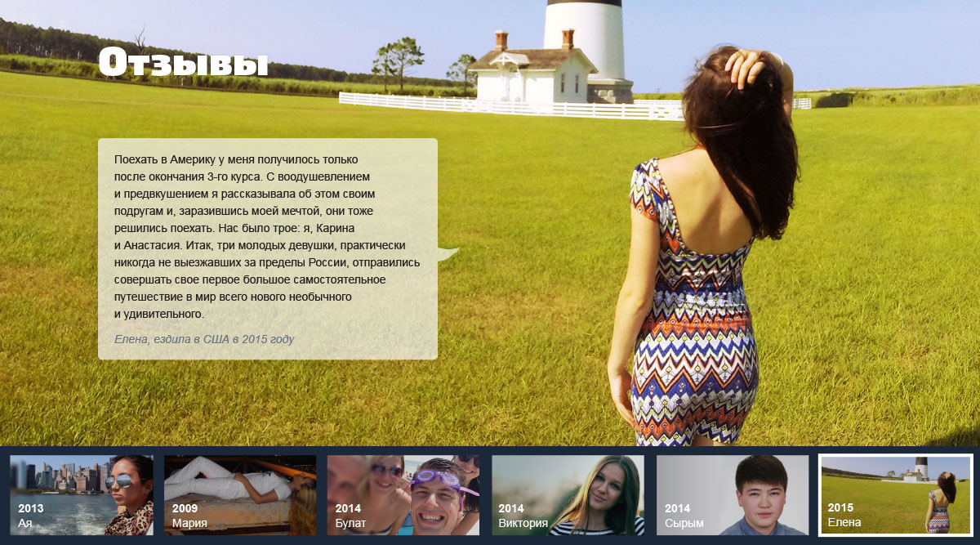Click the '2013' year label above Ая
Viewport: 980px width, 545px height.
[31, 508]
